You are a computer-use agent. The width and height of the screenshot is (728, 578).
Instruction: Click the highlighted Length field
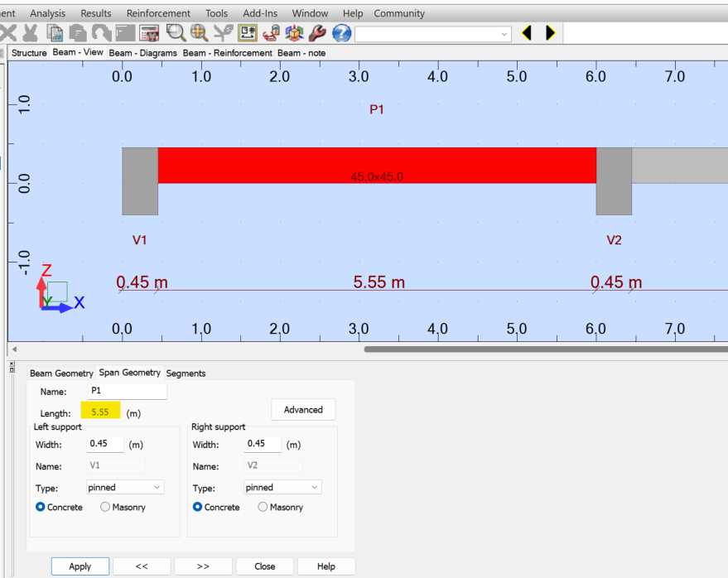pos(100,411)
